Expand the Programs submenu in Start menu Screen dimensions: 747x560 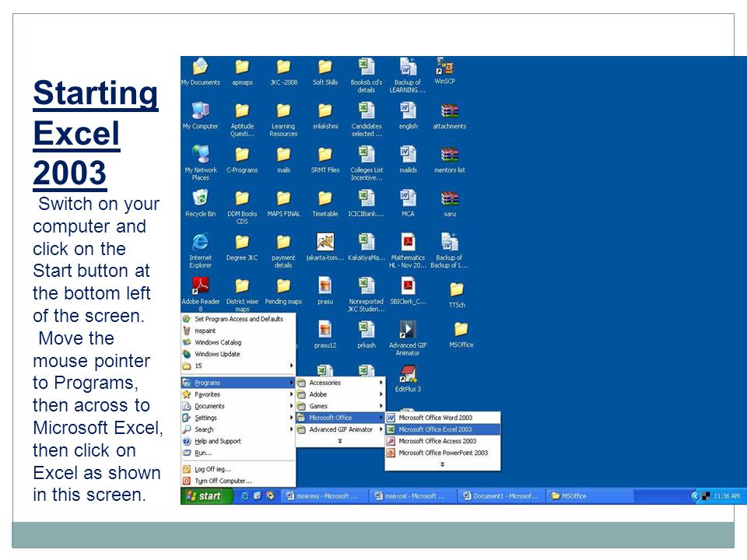[238, 383]
